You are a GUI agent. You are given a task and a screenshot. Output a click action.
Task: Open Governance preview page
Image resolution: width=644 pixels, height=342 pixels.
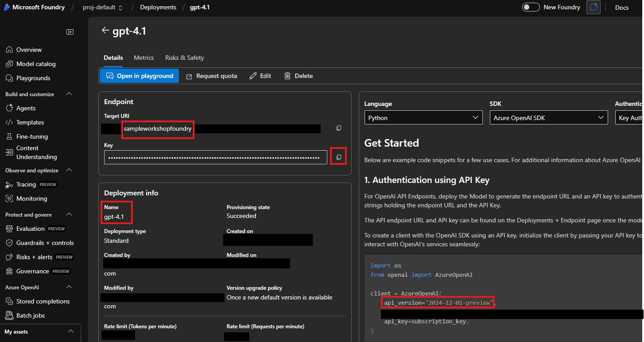(x=38, y=271)
